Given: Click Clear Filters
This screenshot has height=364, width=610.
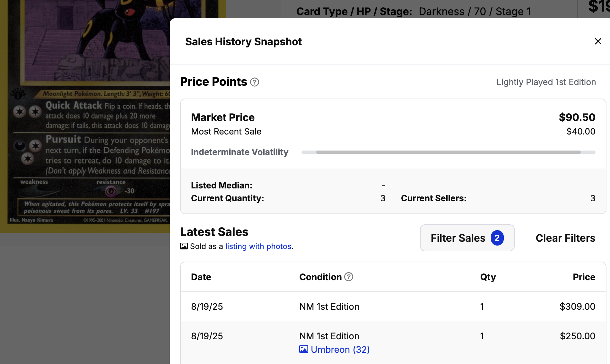Looking at the screenshot, I should click(565, 238).
